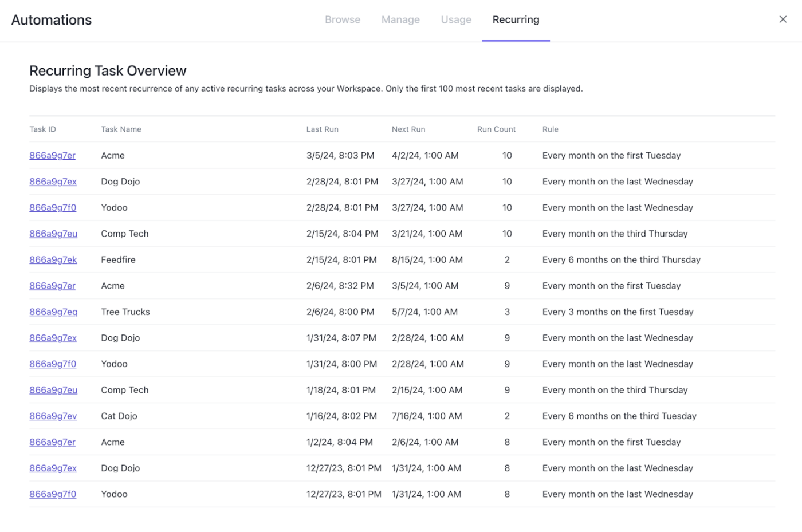
Task: Click the Task ID column header
Action: (x=42, y=129)
